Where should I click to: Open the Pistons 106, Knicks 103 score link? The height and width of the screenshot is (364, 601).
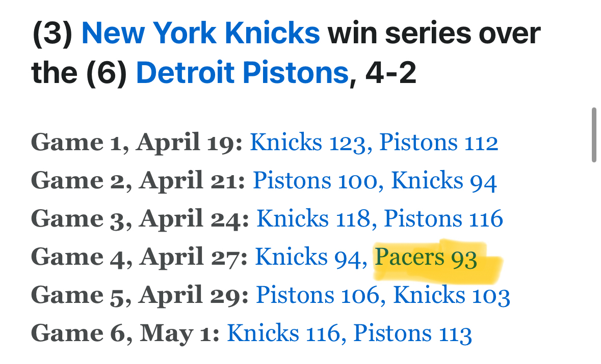(382, 296)
